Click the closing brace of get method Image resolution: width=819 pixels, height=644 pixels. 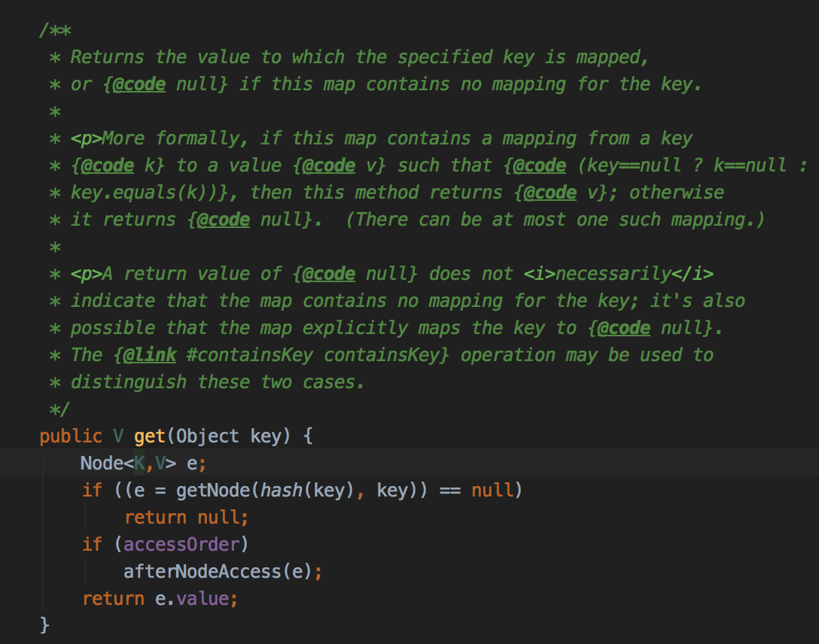coord(44,624)
